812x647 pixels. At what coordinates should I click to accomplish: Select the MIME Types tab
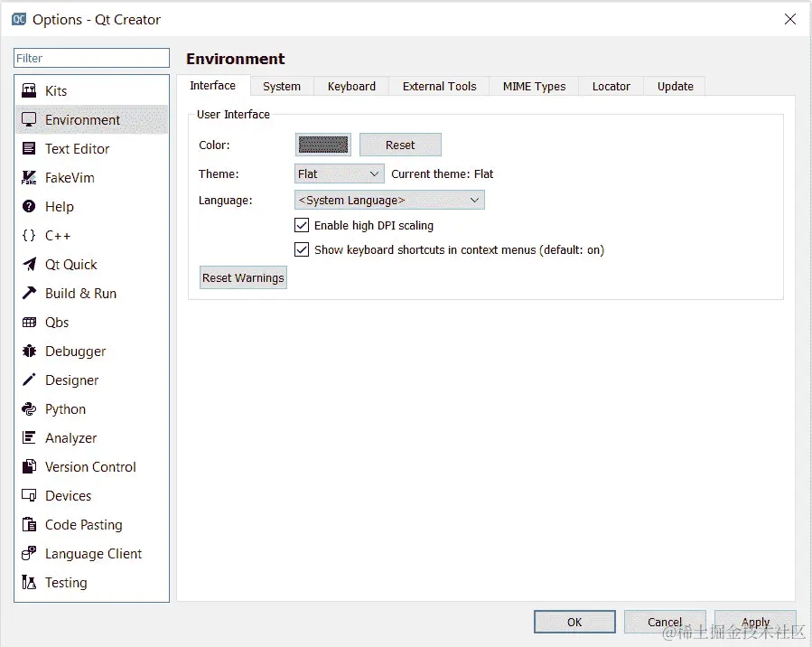(x=534, y=87)
